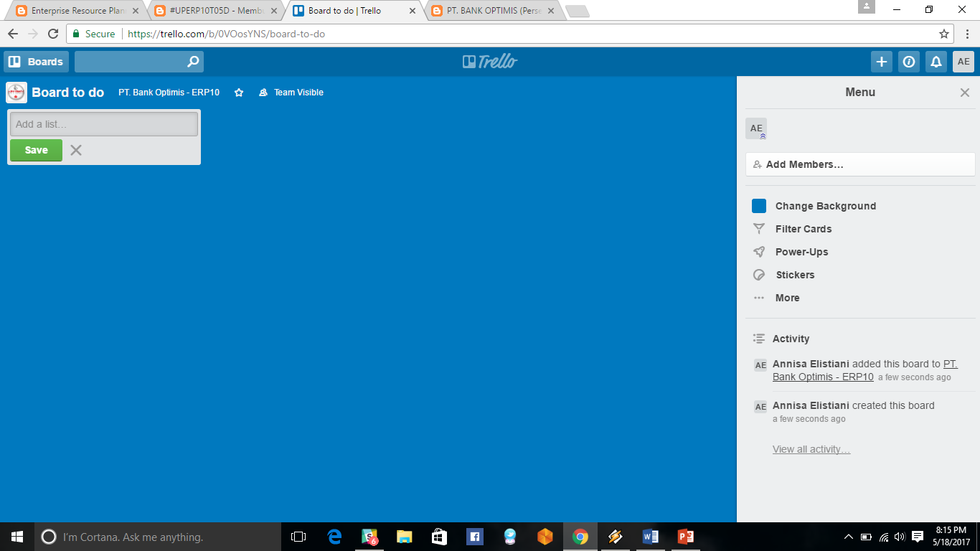The height and width of the screenshot is (551, 980).
Task: Click the Stickers icon
Action: point(759,275)
